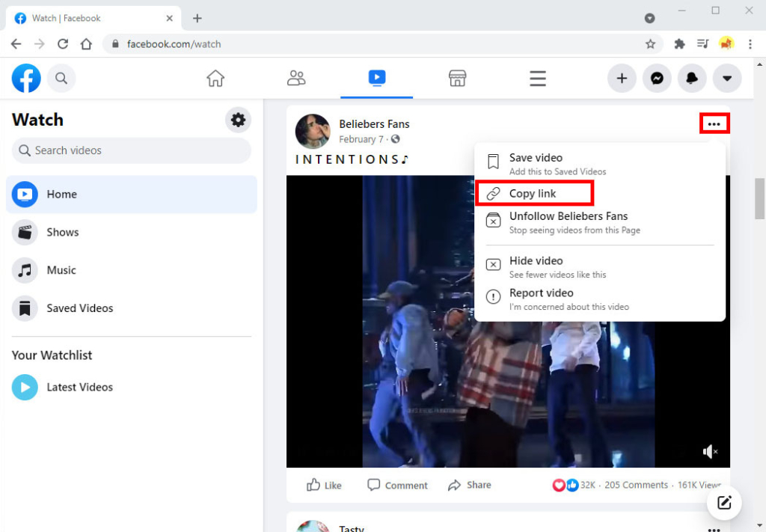
Task: Select Copy link from the context menu
Action: pos(533,193)
